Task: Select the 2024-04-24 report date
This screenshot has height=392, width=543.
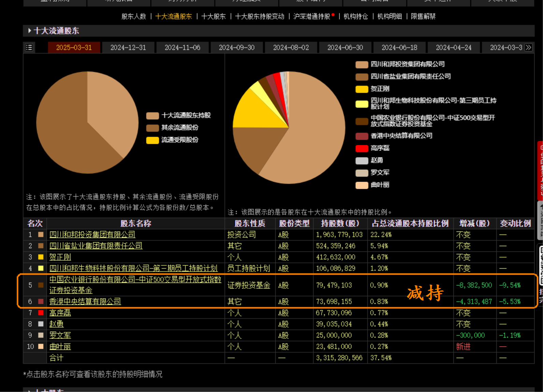Action: click(x=454, y=47)
